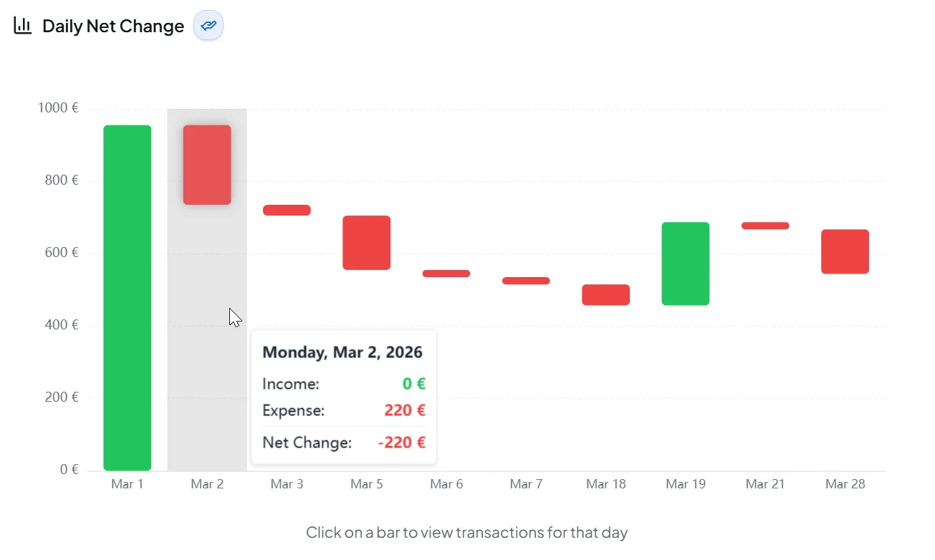Screen dimensions: 935x560
Task: Select the thin Mar 6 bar
Action: [x=446, y=273]
